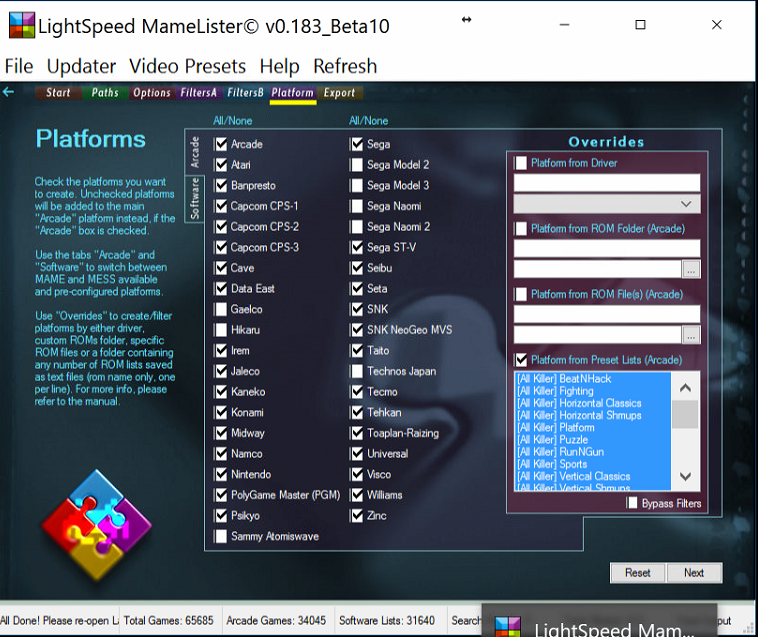Click the back arrow icon

[x=8, y=92]
